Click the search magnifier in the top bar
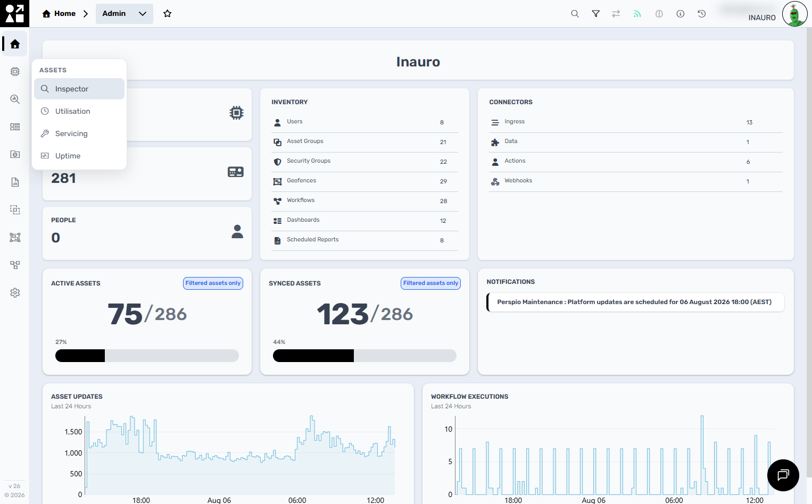 coord(575,14)
